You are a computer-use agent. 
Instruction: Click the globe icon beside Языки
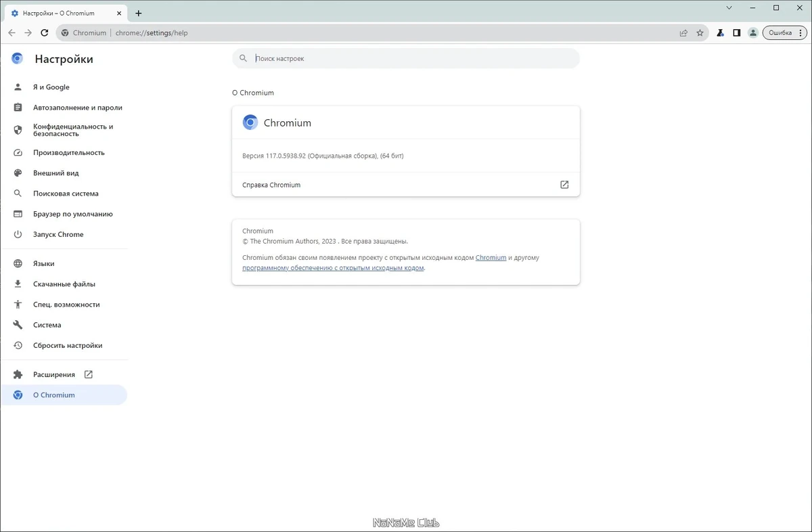18,264
